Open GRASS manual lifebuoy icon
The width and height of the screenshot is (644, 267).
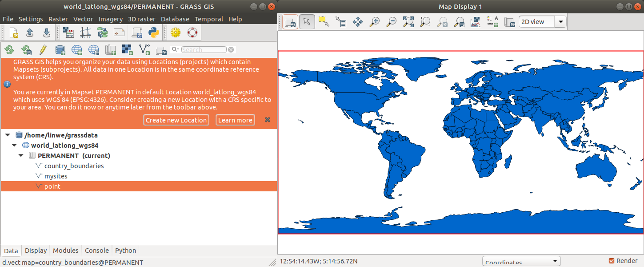coord(192,32)
